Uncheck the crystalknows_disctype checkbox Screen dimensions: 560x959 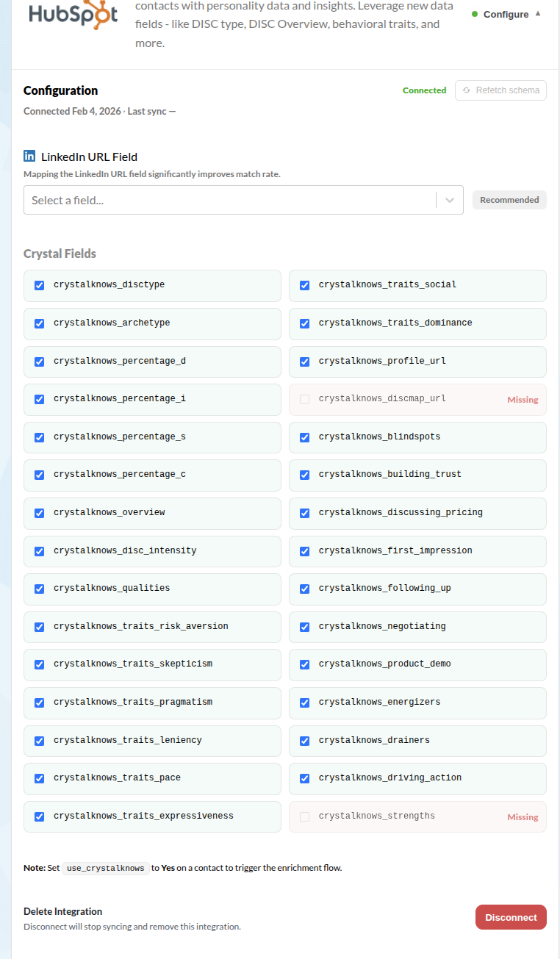tap(40, 285)
